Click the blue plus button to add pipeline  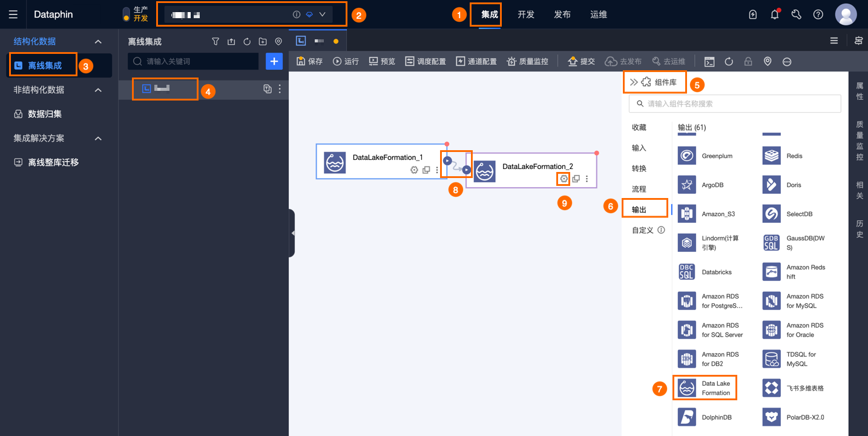274,61
